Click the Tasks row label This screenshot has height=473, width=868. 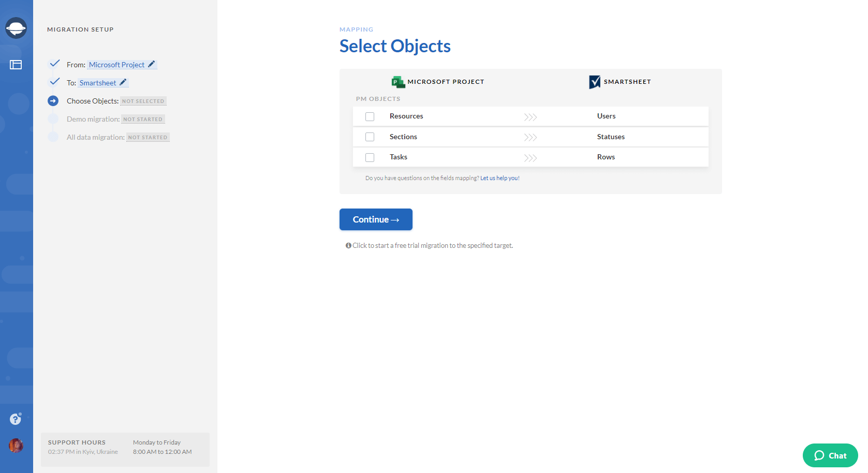coord(399,157)
